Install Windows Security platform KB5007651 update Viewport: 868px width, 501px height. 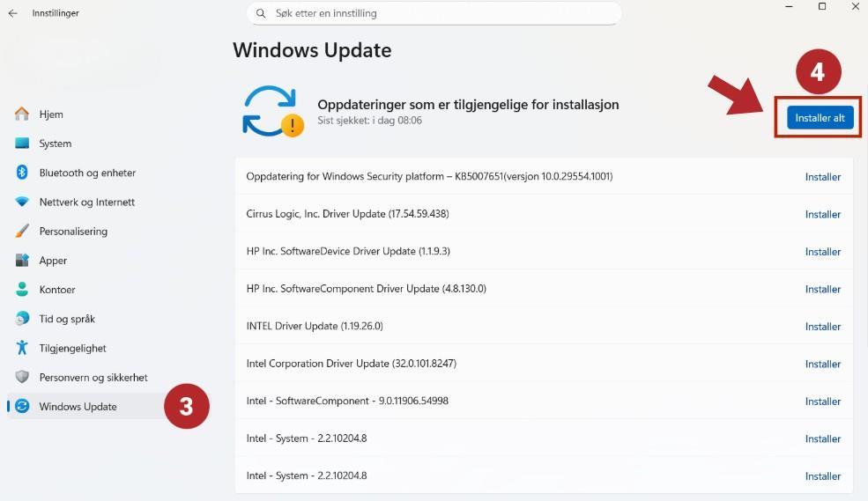pyautogui.click(x=822, y=177)
